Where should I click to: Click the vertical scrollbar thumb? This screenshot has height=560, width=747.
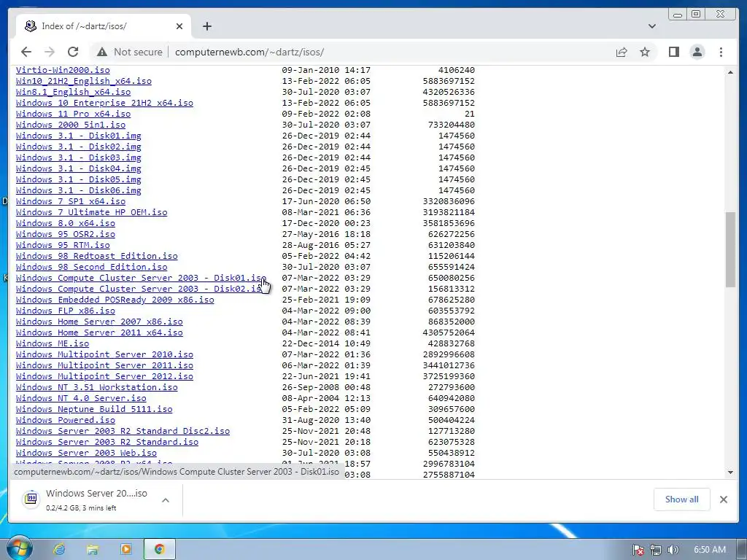pos(730,249)
